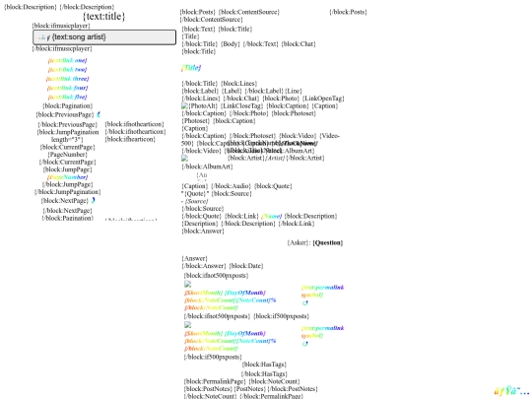Click the broken image right of {/block:ifnot500pxposts} {block:if500pxposts}
The width and height of the screenshot is (532, 399).
[x=187, y=325]
